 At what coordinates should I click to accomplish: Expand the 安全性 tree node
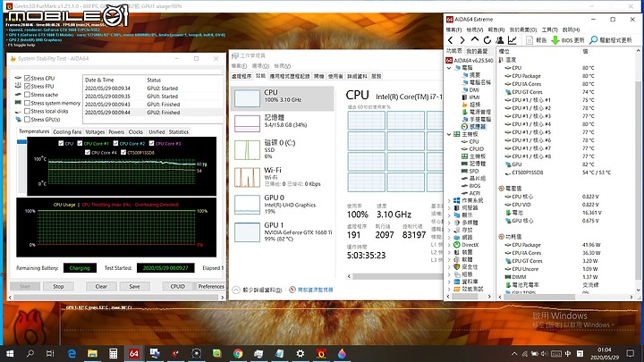coord(449,266)
